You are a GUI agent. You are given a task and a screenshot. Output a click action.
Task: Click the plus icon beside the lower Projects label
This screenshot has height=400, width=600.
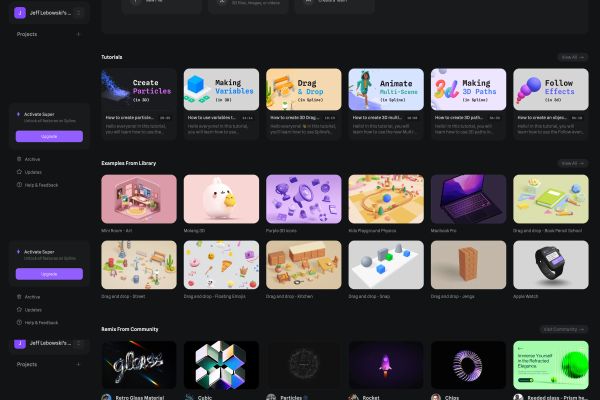click(78, 364)
